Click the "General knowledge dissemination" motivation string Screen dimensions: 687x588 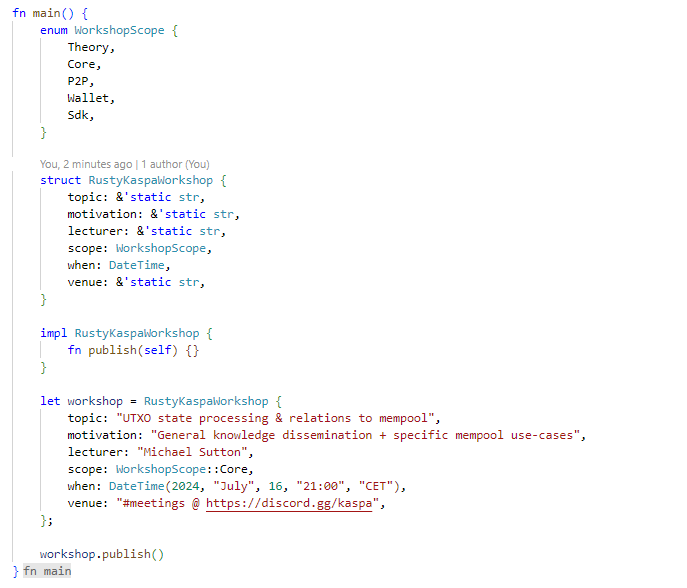coord(365,436)
